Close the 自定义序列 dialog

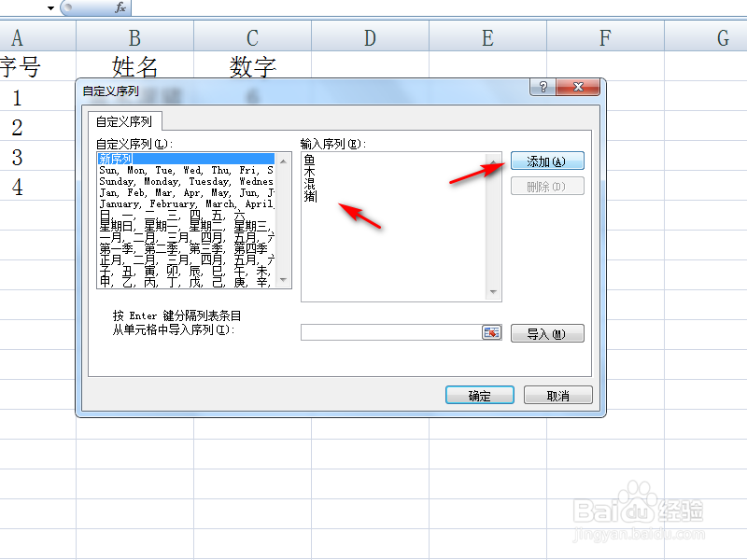pos(578,87)
